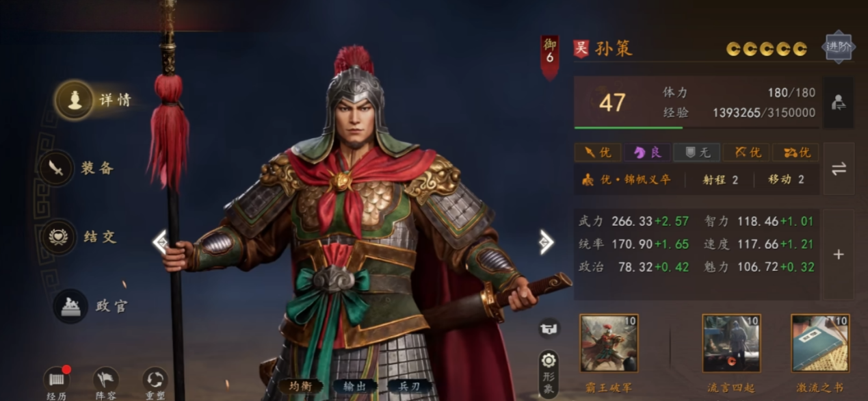The height and width of the screenshot is (401, 868).
Task: Toggle the swap arrows beside troop aptitudes
Action: [839, 169]
